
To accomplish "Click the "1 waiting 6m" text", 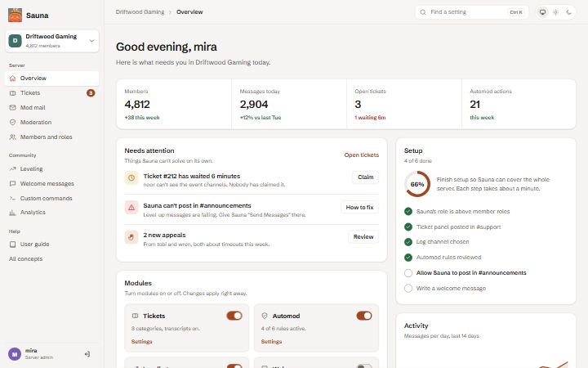I will click(x=370, y=118).
